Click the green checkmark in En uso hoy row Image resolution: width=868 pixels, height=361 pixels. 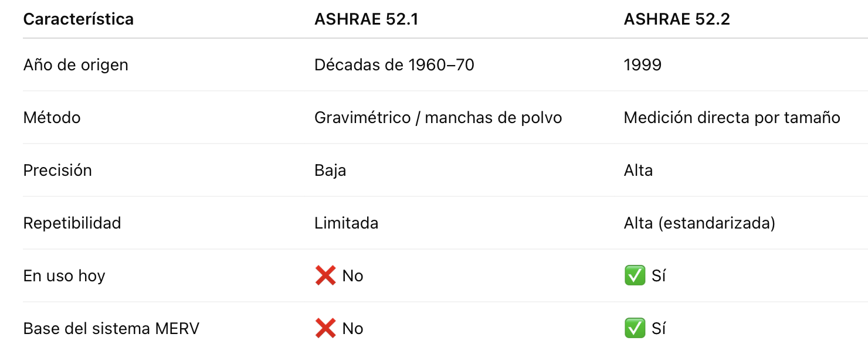pyautogui.click(x=635, y=275)
